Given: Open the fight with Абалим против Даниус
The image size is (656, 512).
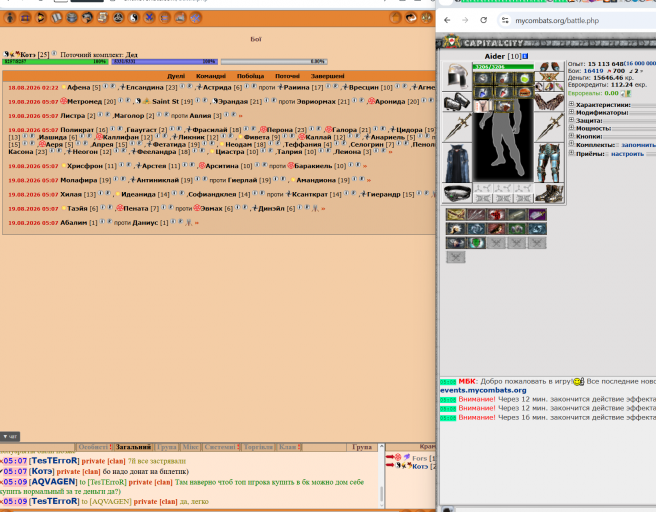Looking at the screenshot, I should [196, 223].
